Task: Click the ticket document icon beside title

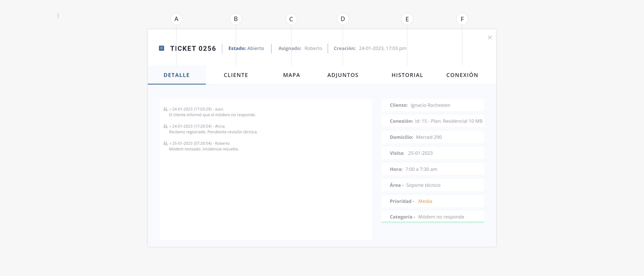Action: click(162, 48)
